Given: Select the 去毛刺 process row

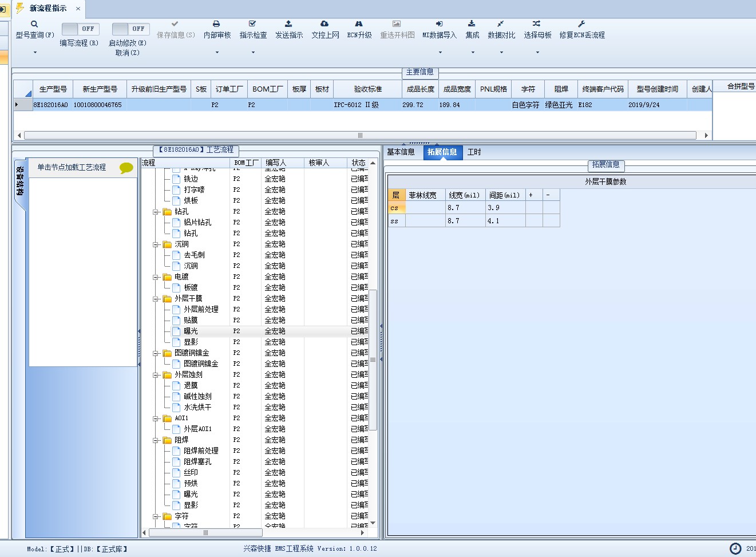Looking at the screenshot, I should pyautogui.click(x=255, y=255).
